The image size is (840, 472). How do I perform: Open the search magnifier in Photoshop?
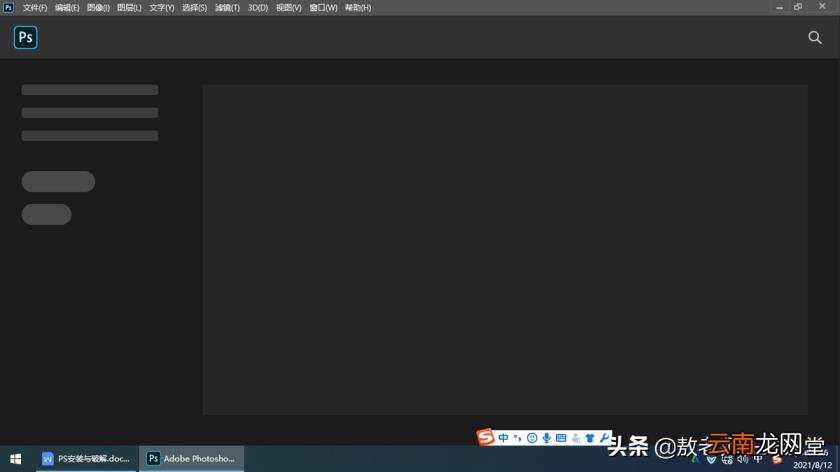click(815, 38)
